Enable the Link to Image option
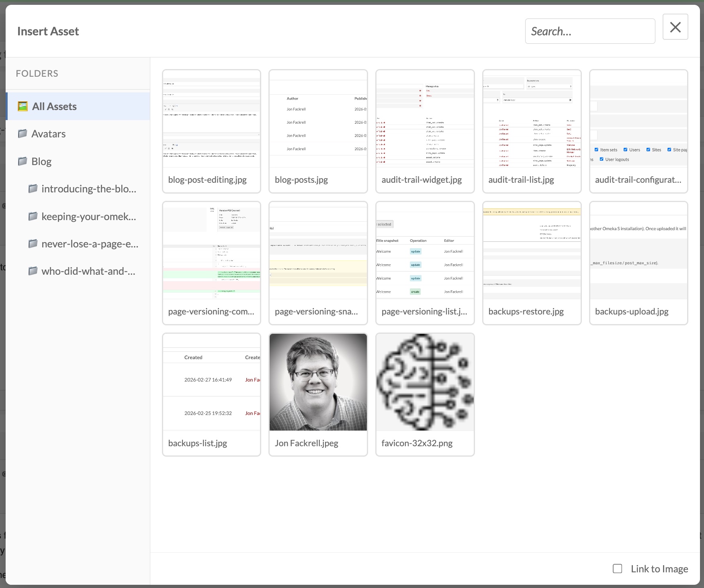The width and height of the screenshot is (704, 588). (x=618, y=568)
